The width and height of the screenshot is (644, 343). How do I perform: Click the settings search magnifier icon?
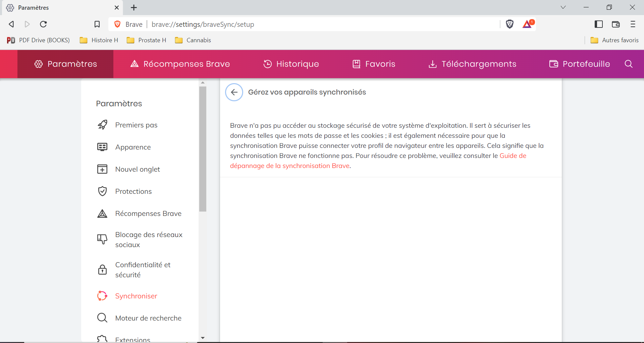click(629, 64)
